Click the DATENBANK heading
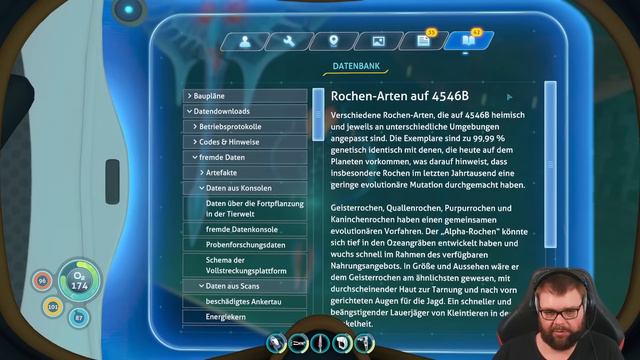 [x=356, y=66]
